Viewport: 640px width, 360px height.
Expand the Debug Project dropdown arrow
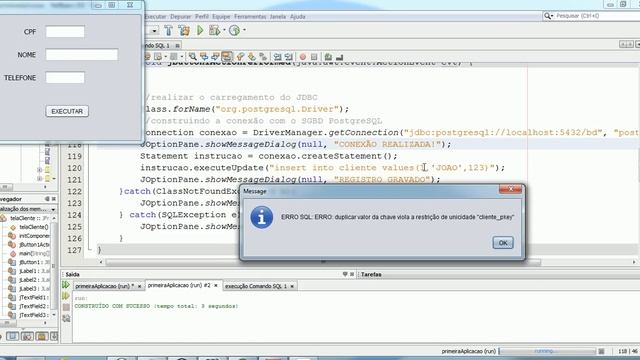[224, 30]
